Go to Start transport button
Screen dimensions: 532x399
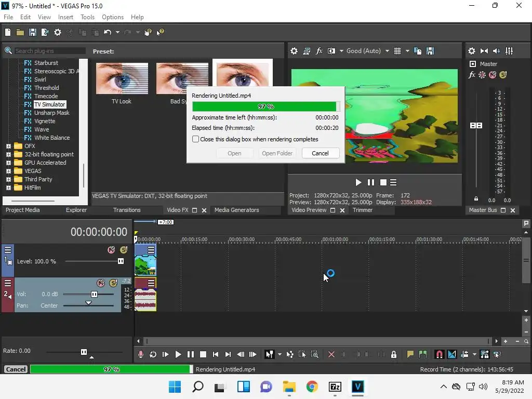point(216,354)
